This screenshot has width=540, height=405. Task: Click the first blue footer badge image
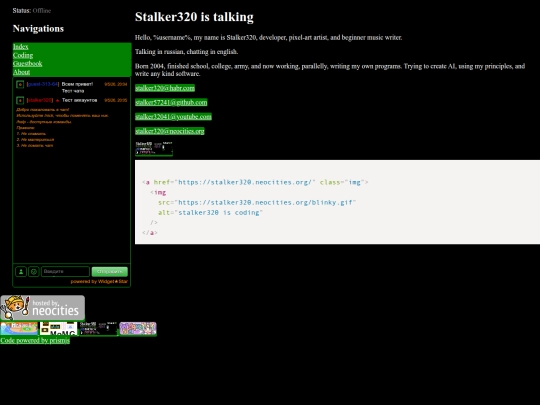click(x=19, y=329)
